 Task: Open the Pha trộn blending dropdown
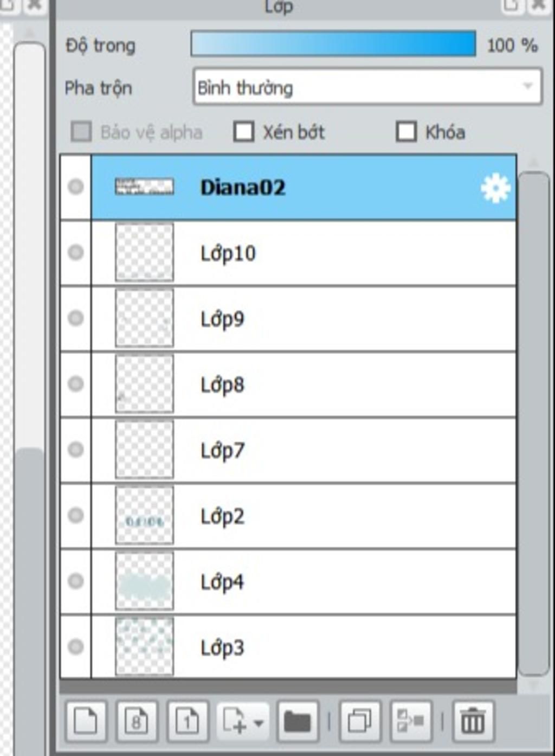coord(367,87)
